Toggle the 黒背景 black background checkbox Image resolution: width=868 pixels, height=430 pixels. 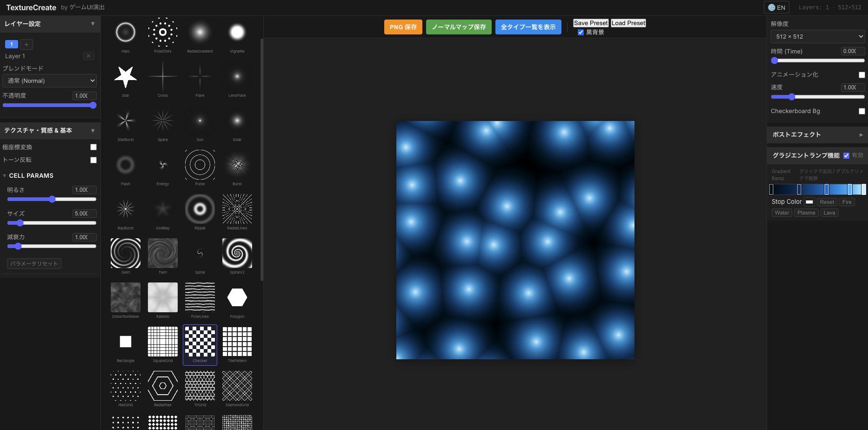[581, 33]
